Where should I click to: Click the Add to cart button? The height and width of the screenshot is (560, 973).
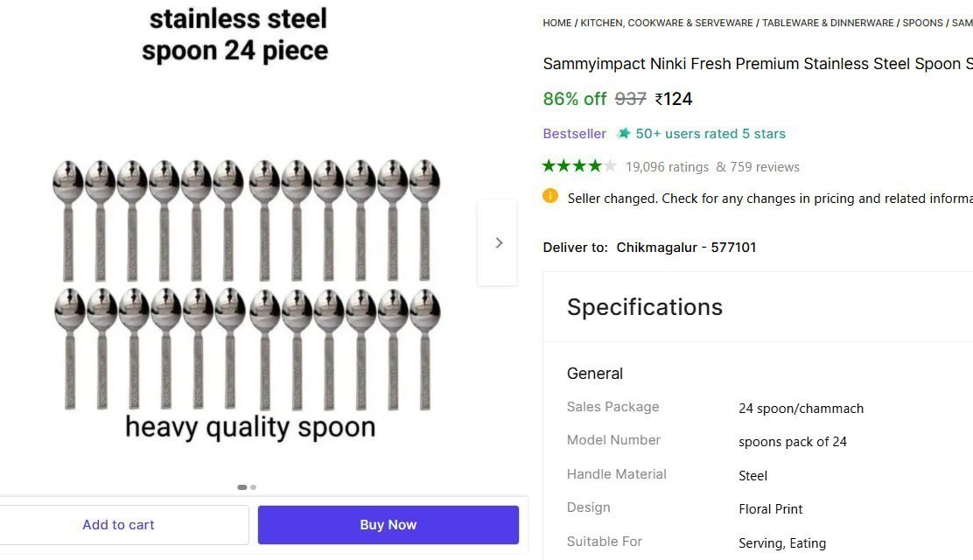pyautogui.click(x=118, y=524)
